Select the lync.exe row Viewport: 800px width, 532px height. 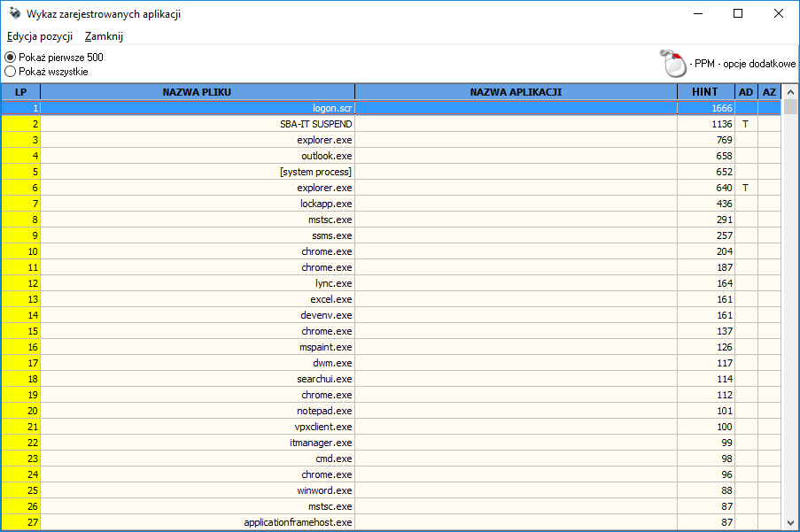(392, 283)
